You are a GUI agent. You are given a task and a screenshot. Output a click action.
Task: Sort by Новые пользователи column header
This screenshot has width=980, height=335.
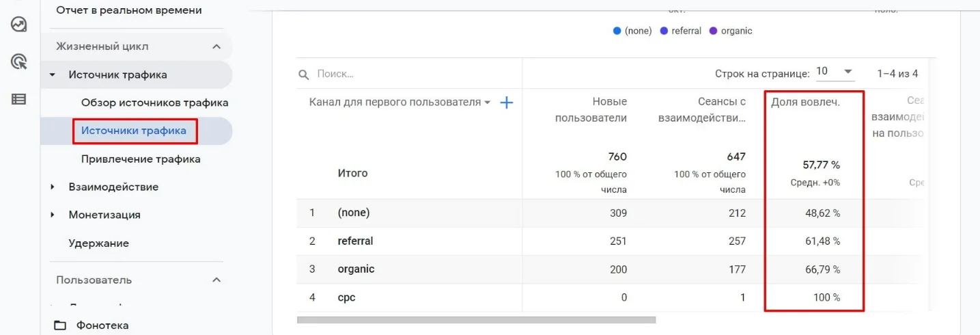tap(591, 109)
